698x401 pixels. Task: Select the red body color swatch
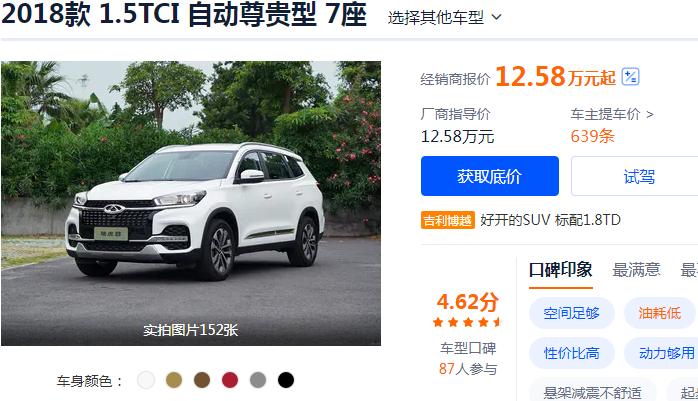coord(230,380)
